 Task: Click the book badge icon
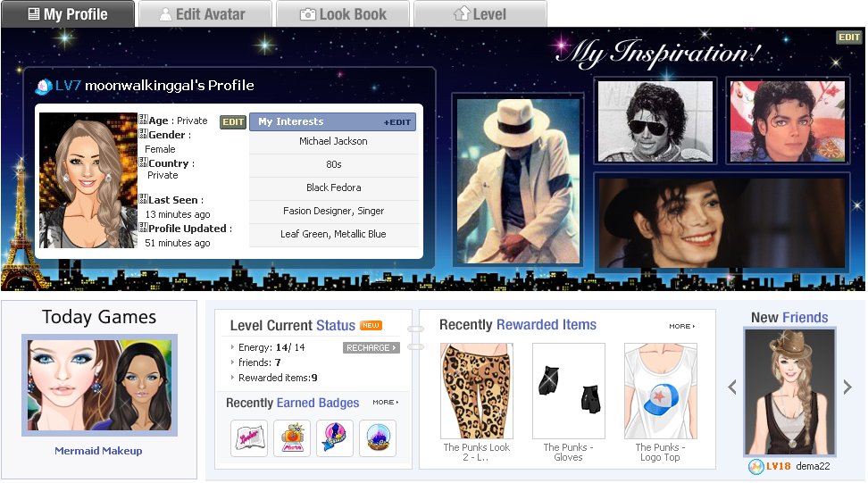pos(249,438)
